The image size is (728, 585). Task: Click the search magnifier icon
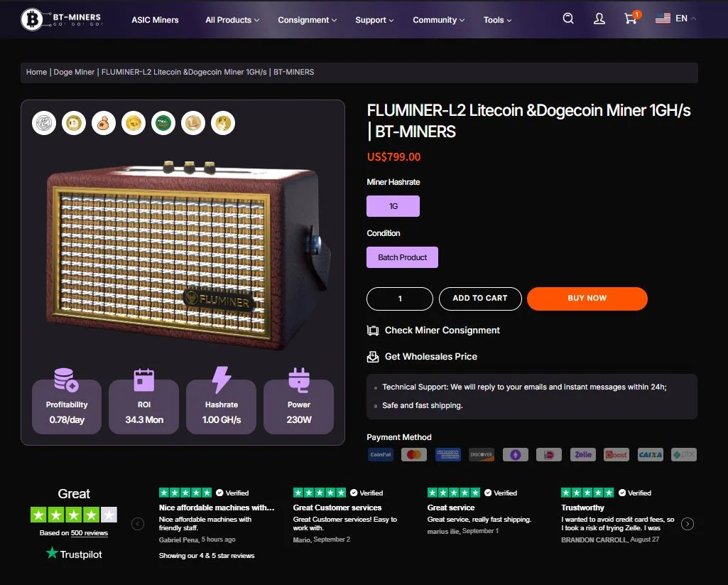tap(567, 18)
